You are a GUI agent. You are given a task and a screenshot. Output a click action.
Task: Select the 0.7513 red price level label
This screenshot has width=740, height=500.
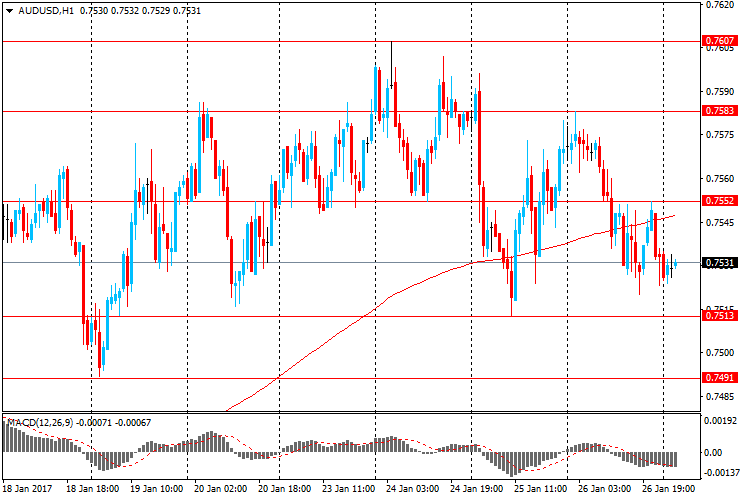(720, 315)
